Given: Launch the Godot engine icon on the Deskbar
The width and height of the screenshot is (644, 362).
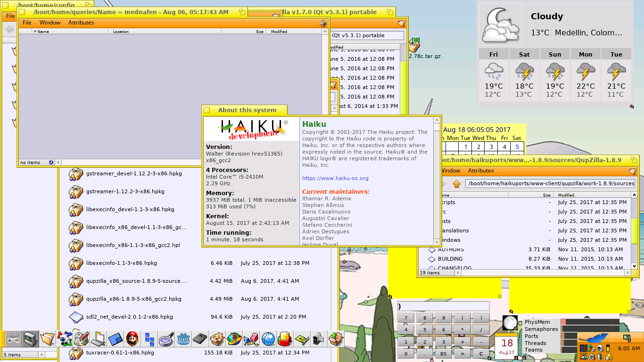Looking at the screenshot, I should [x=182, y=338].
